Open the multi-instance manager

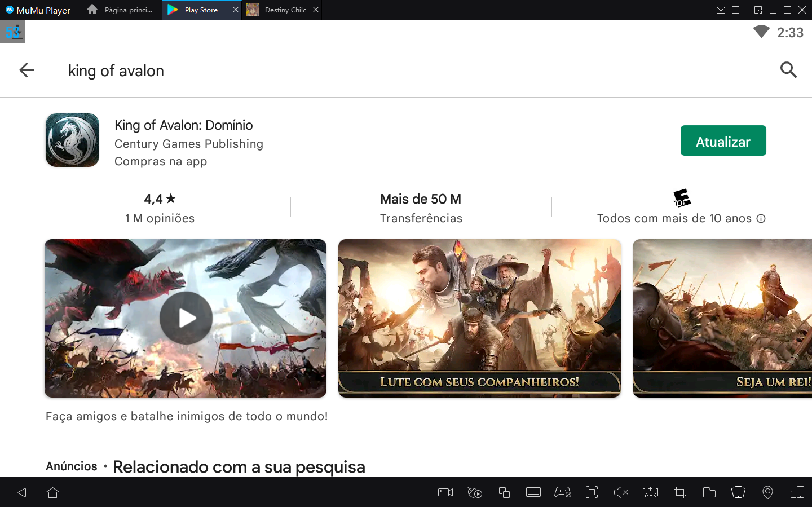tap(504, 492)
